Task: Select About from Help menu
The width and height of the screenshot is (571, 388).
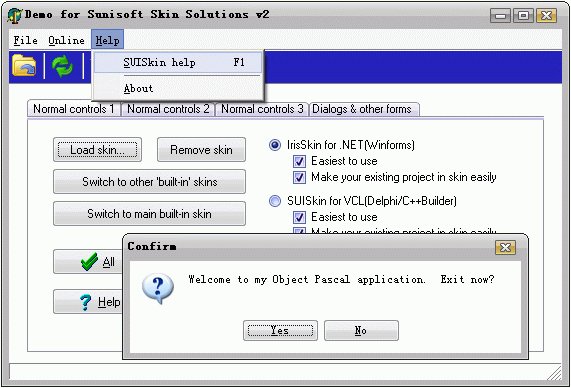Action: 178,89
